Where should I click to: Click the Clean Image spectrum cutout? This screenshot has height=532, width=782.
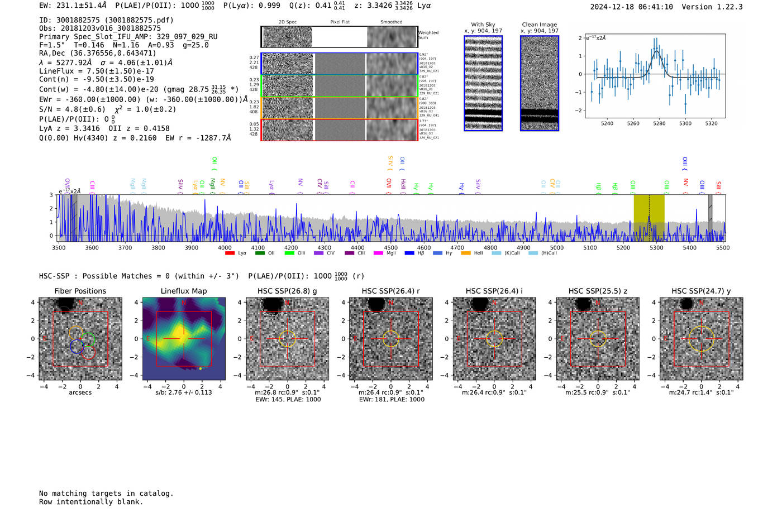pyautogui.click(x=540, y=83)
